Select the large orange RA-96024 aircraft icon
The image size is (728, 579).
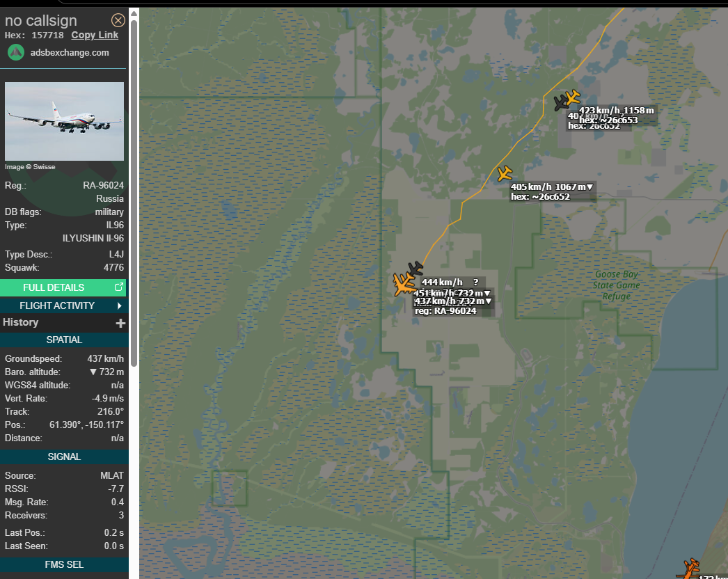click(x=403, y=284)
